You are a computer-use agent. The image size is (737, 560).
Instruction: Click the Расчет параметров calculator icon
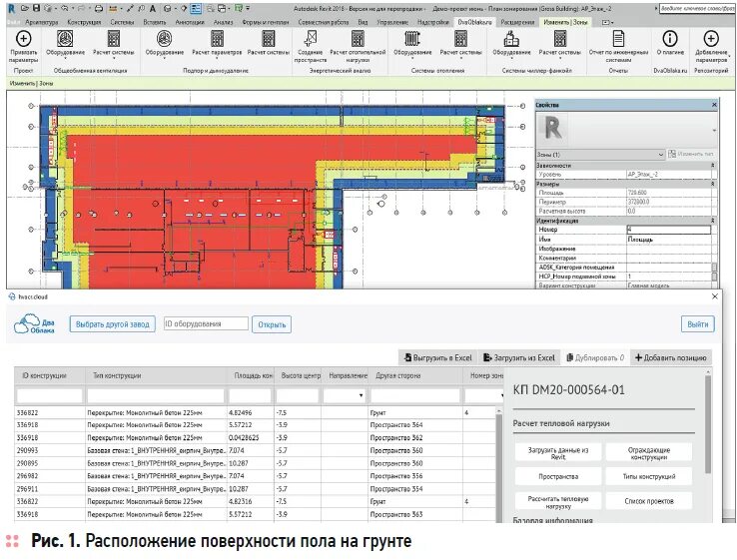tap(217, 39)
